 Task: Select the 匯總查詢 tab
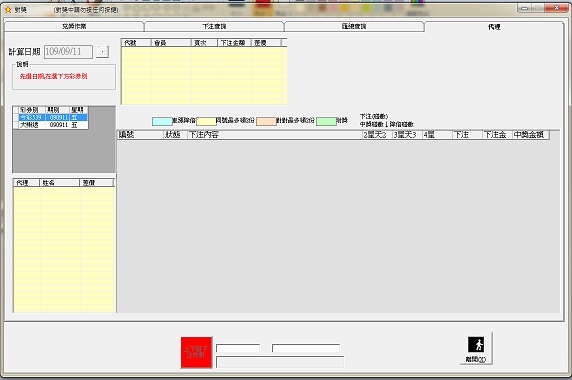pos(354,26)
